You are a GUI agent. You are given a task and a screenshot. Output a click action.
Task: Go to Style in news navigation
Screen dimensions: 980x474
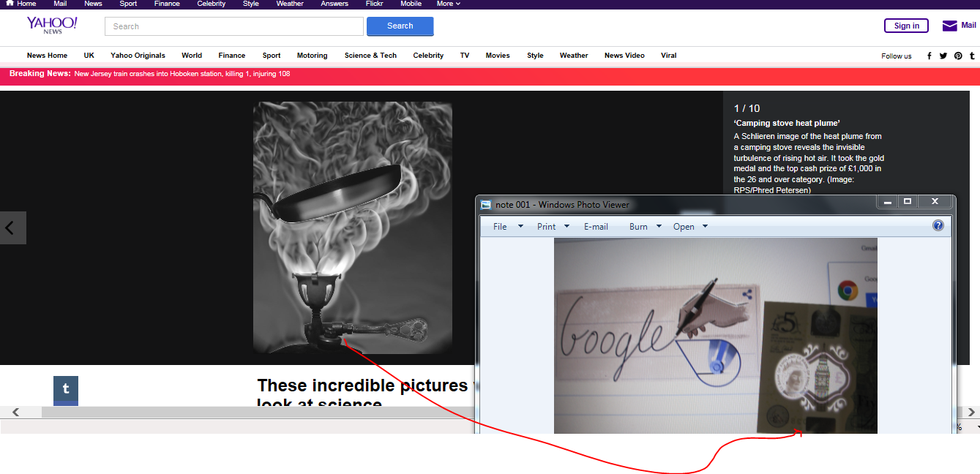tap(535, 56)
